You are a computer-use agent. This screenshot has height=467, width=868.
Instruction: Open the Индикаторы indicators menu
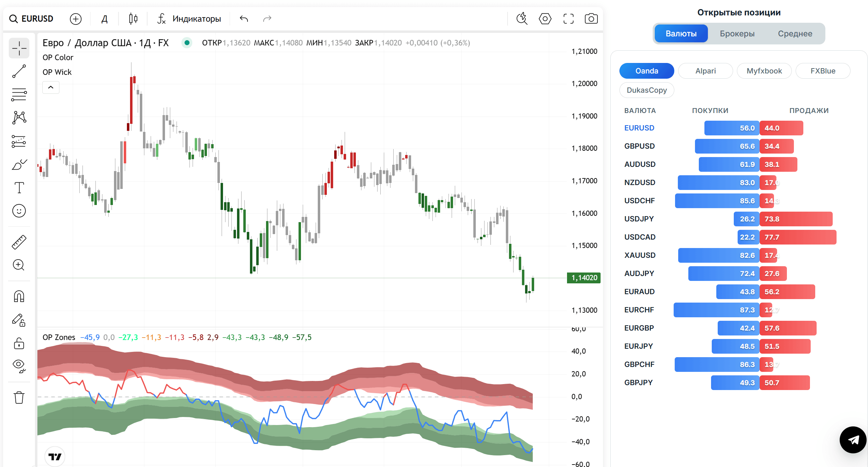pyautogui.click(x=189, y=19)
